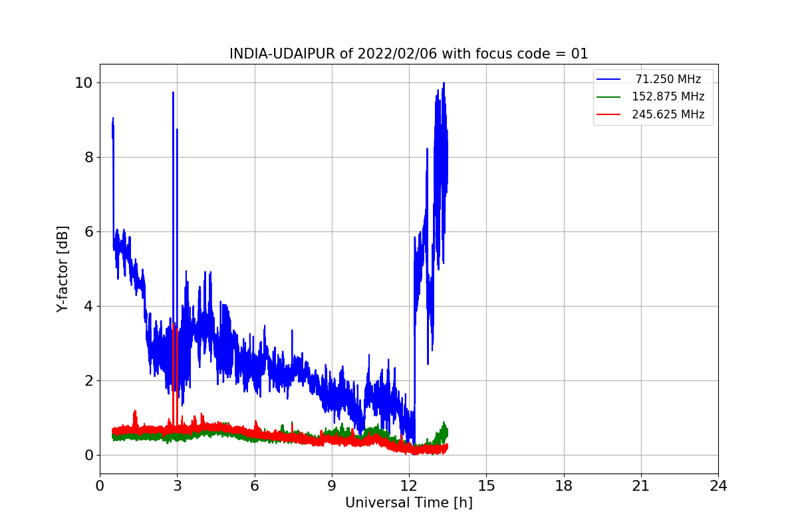Click the Universal Time [h] axis label
798x532 pixels.
(408, 503)
